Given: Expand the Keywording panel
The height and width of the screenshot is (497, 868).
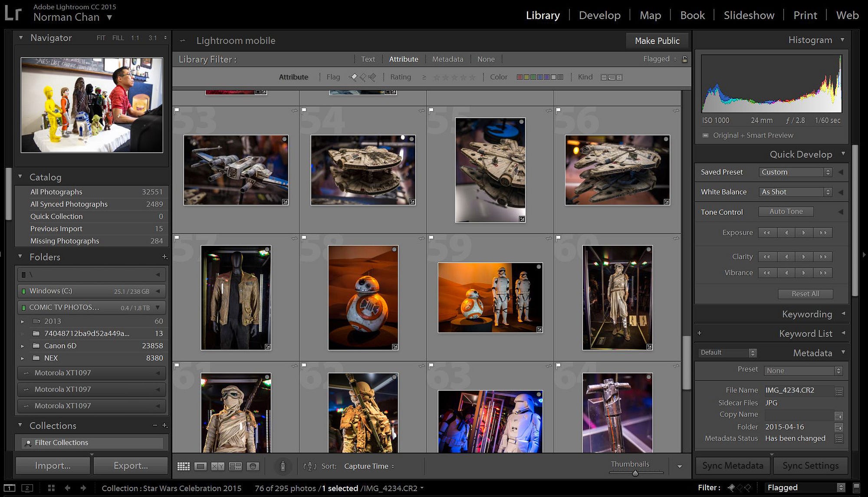Looking at the screenshot, I should pyautogui.click(x=843, y=313).
